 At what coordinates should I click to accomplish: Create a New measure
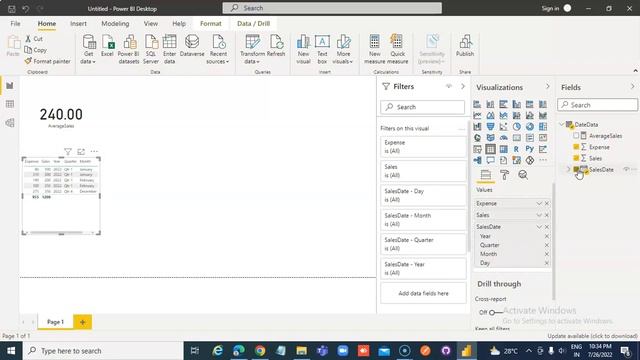[374, 49]
